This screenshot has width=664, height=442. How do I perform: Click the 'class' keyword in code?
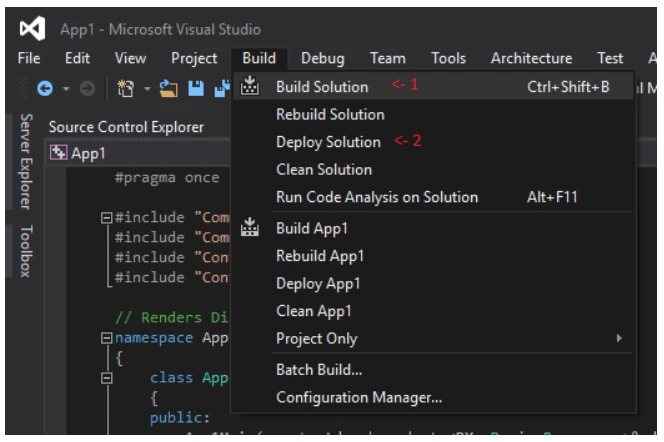[x=171, y=378]
